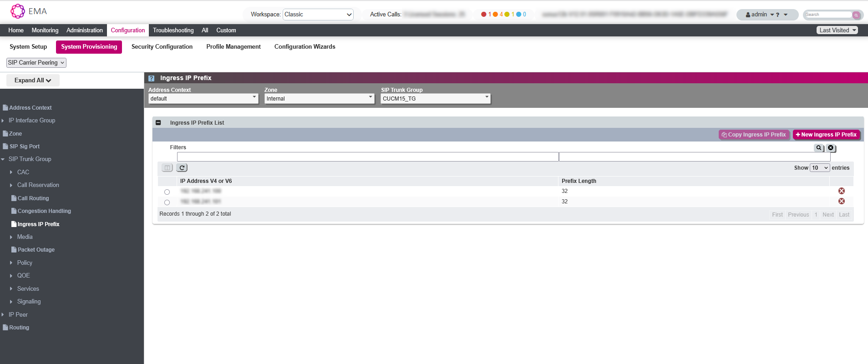Expand the Media tree node
The width and height of the screenshot is (868, 364).
(11, 237)
